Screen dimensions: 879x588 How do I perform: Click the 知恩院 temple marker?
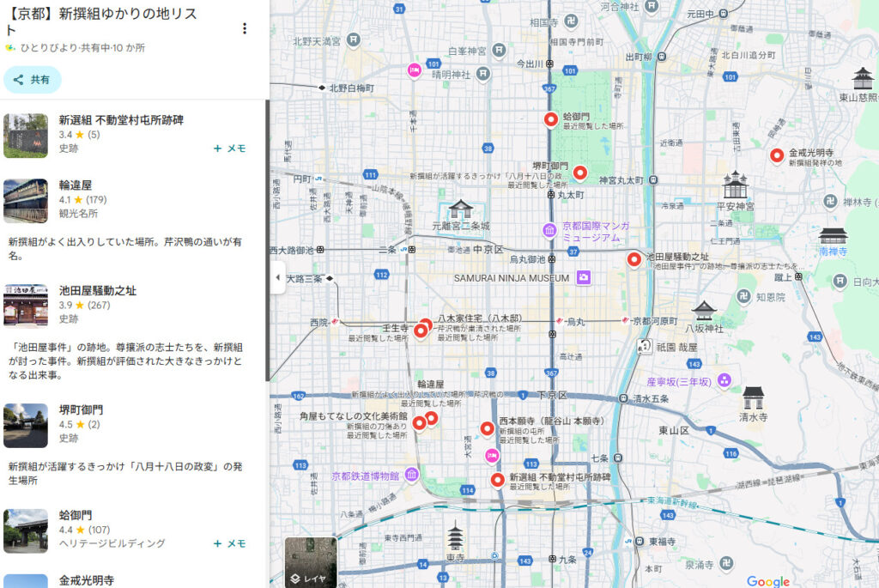tap(743, 296)
